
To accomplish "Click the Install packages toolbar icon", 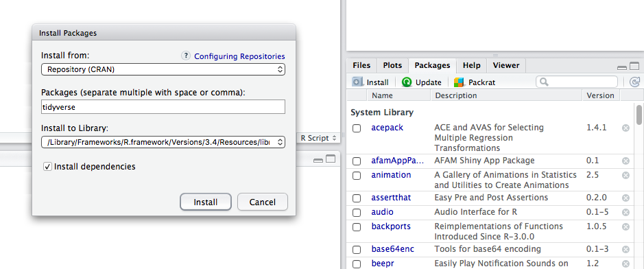I will pyautogui.click(x=357, y=82).
